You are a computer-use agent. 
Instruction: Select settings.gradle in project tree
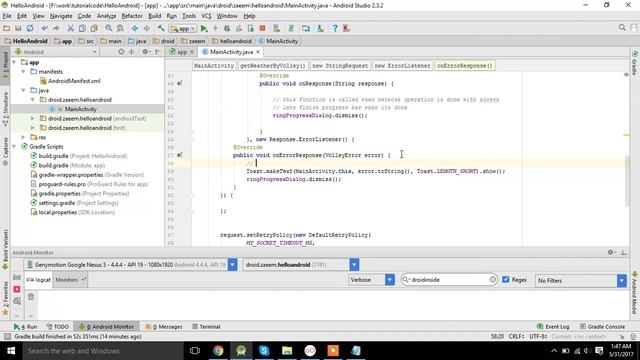click(x=75, y=203)
